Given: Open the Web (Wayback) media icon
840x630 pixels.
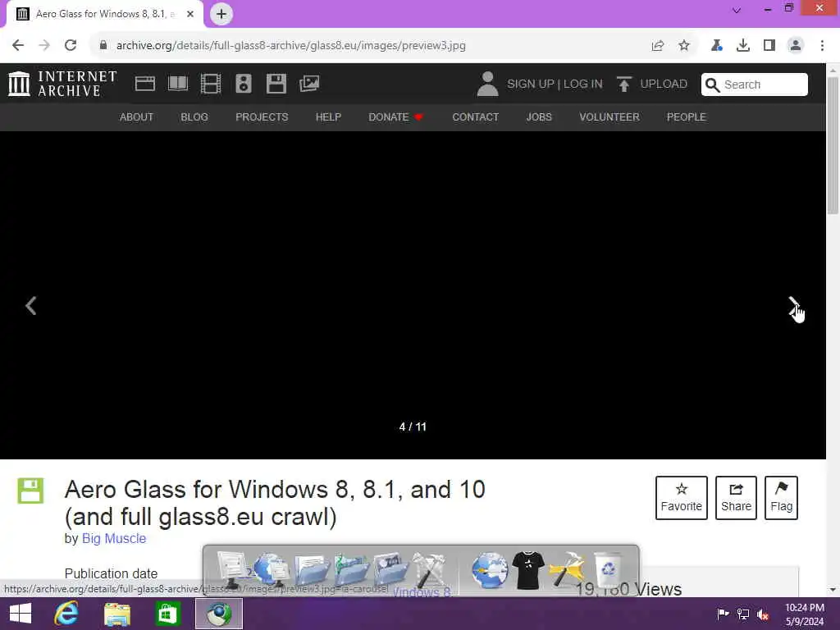Looking at the screenshot, I should point(144,84).
